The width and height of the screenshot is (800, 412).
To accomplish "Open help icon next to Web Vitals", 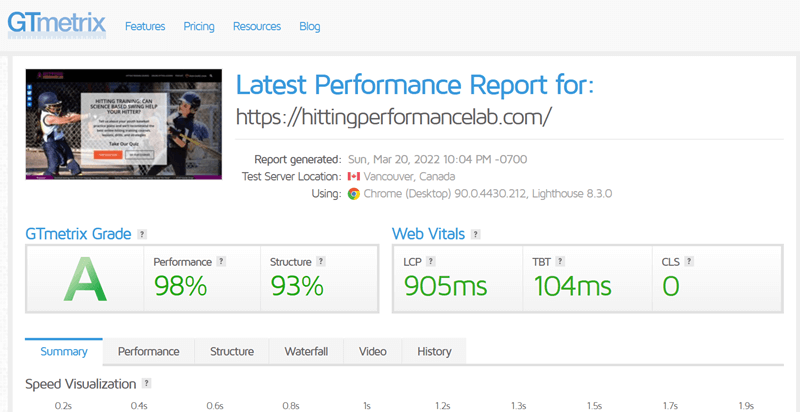I will pos(476,235).
